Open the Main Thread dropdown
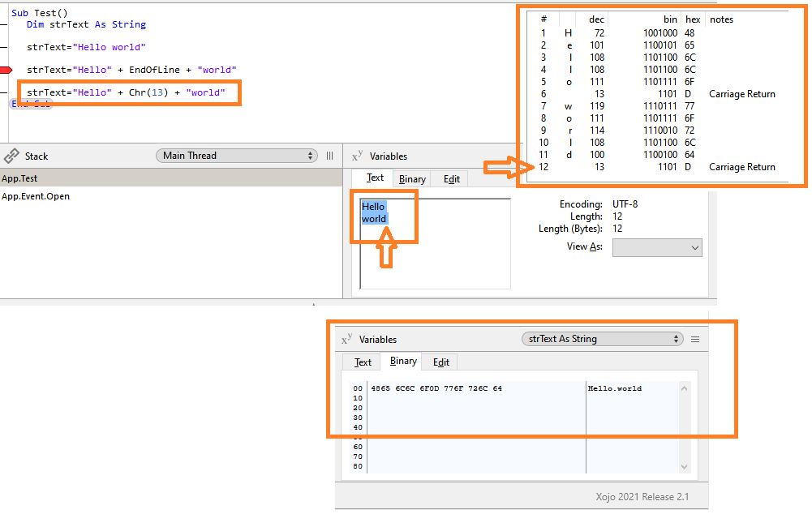 coord(235,156)
